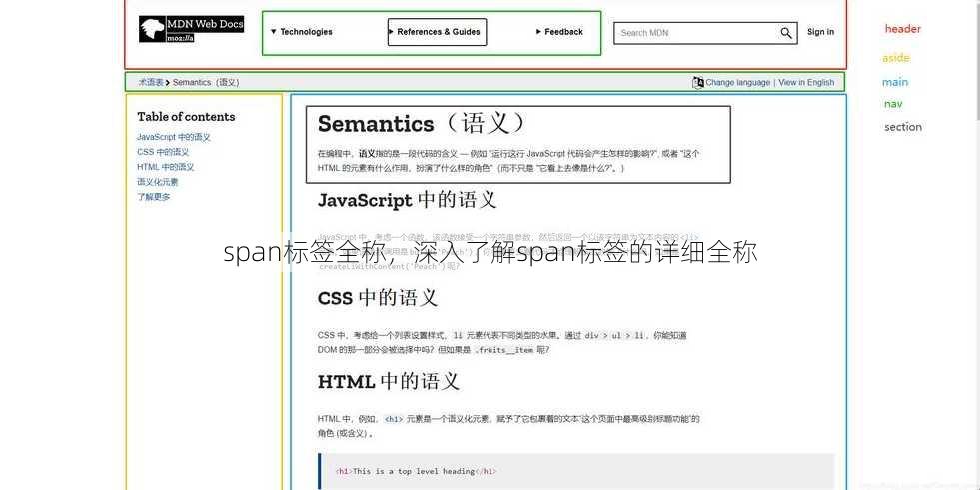Click the JavaScript 中的语义 section heading
The height and width of the screenshot is (490, 980).
click(x=407, y=200)
